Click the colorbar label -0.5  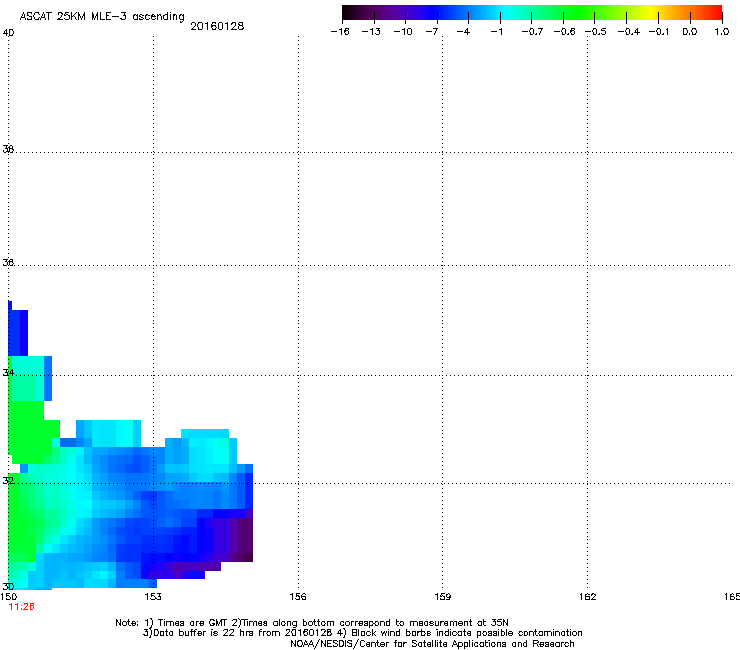point(596,32)
